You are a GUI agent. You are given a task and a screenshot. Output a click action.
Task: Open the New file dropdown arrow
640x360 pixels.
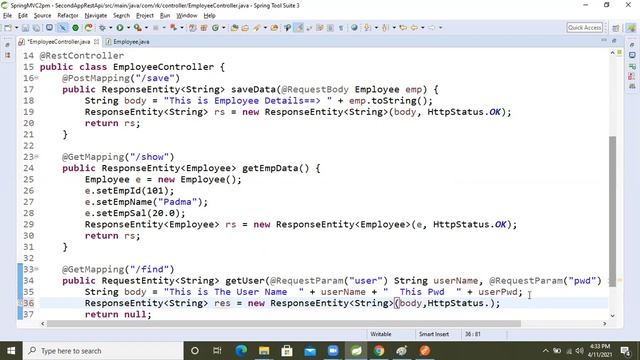17,28
